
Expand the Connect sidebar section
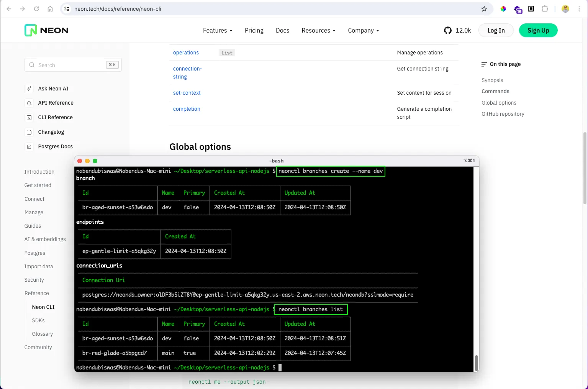coord(34,199)
